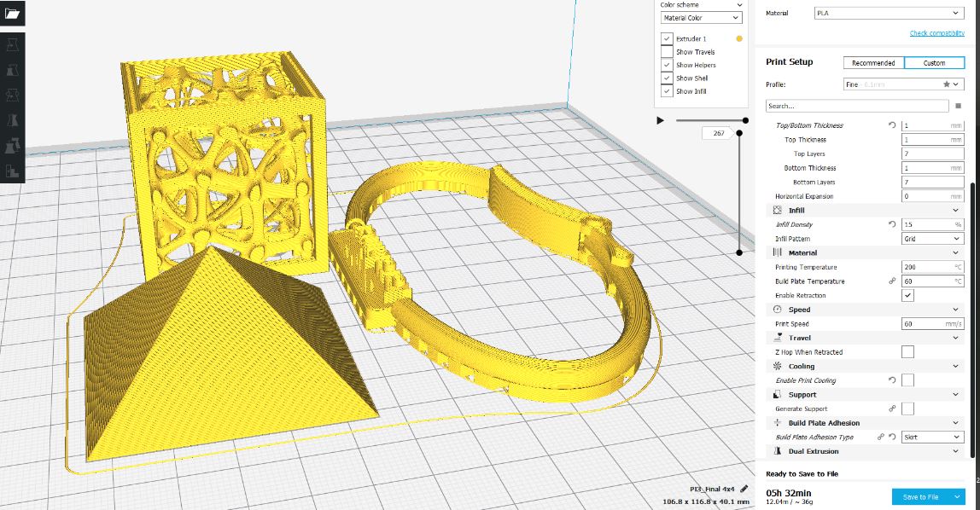Click the Build Plate Temperature link icon
The image size is (980, 510).
click(892, 281)
